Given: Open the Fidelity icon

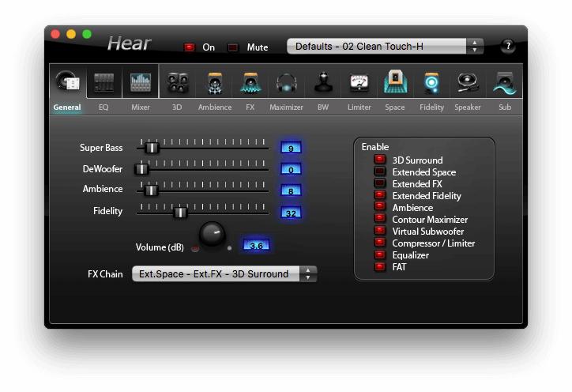Looking at the screenshot, I should [431, 83].
